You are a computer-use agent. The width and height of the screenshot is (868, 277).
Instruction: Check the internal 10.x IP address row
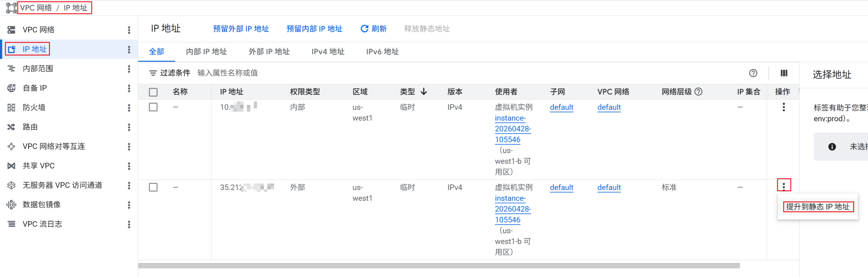point(153,107)
